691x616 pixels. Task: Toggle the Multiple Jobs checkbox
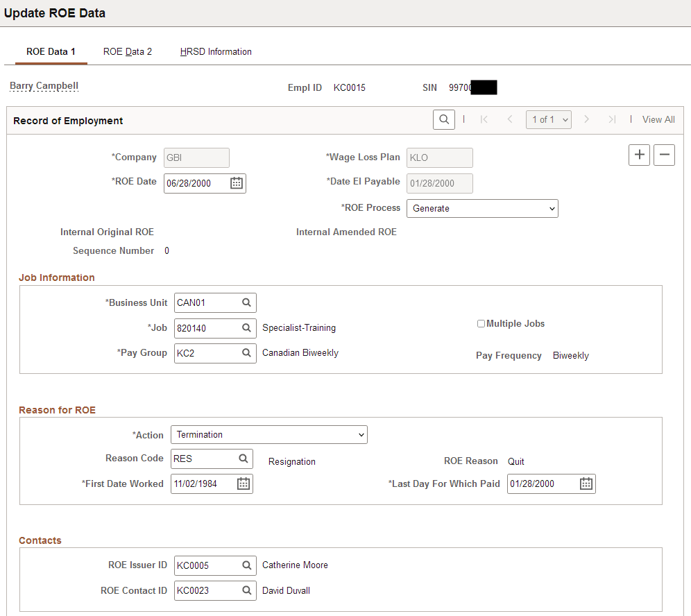tap(481, 324)
